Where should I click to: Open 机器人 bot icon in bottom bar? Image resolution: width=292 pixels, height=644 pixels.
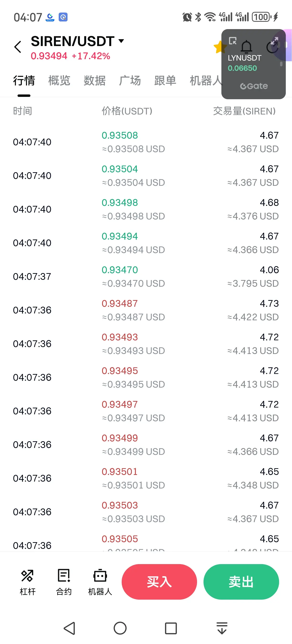[x=100, y=582]
